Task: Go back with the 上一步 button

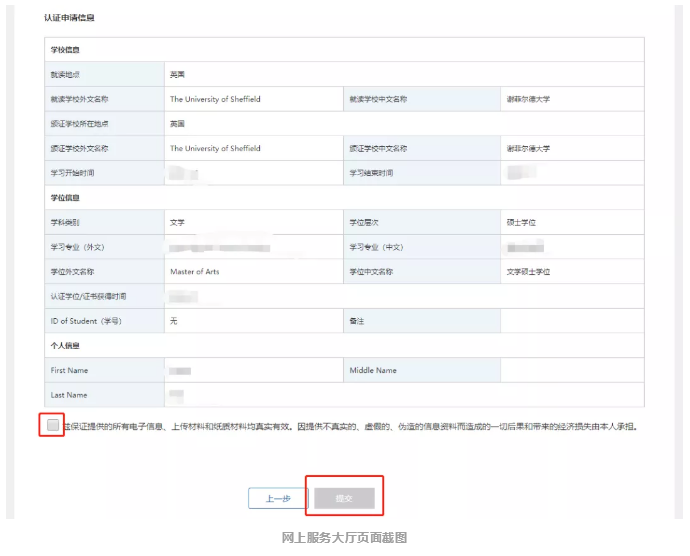Action: click(x=278, y=498)
